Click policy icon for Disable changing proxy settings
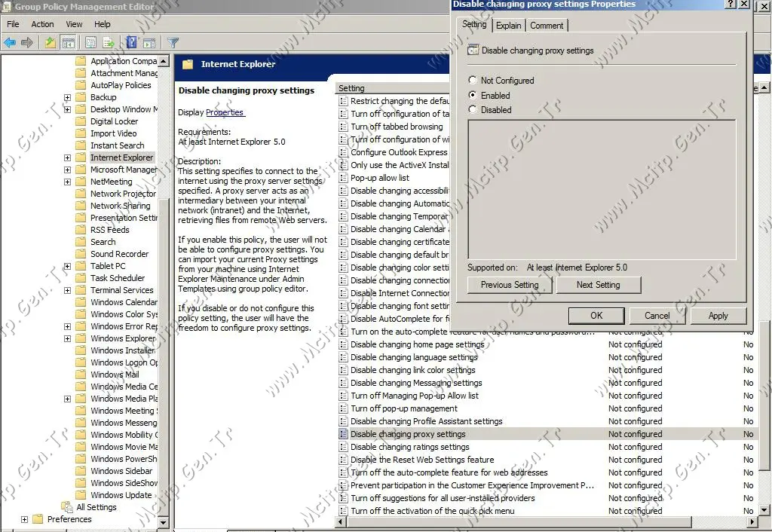Screen dimensions: 772x532 (x=343, y=434)
